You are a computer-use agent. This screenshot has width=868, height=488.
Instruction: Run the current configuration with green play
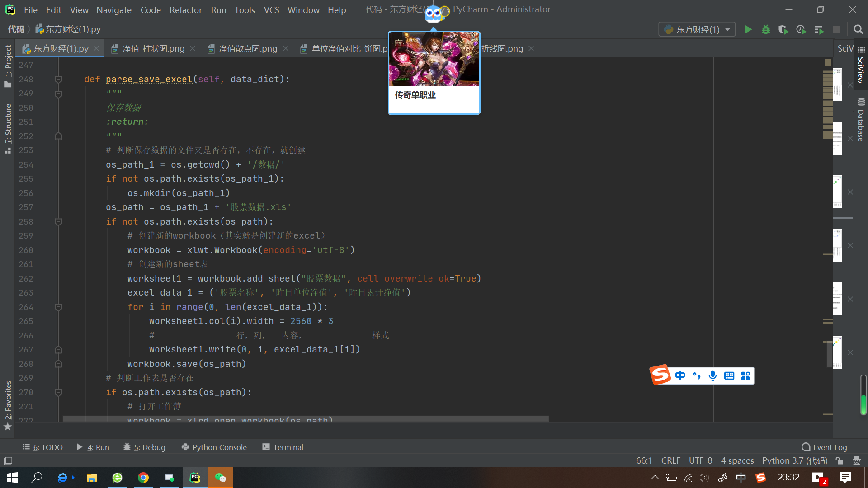coord(748,29)
